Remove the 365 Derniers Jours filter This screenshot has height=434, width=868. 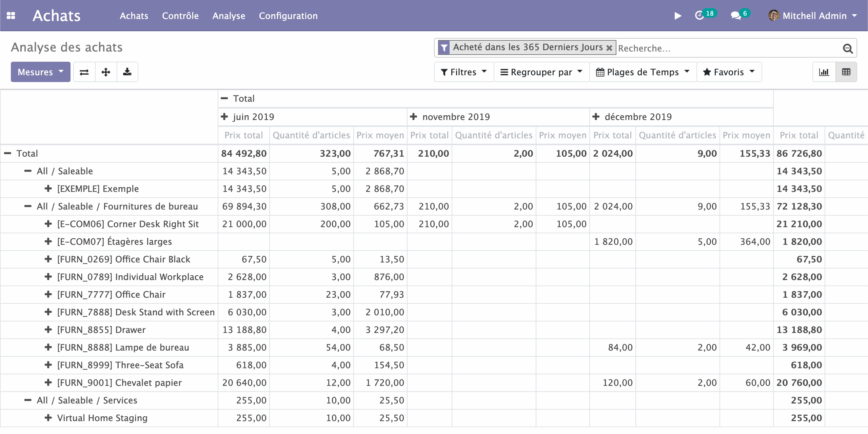pos(609,48)
